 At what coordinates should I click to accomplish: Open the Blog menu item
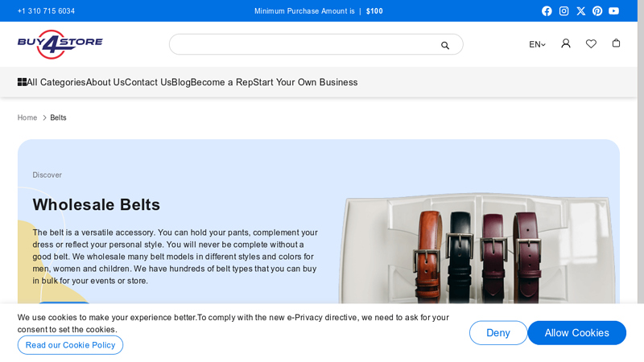tap(180, 82)
